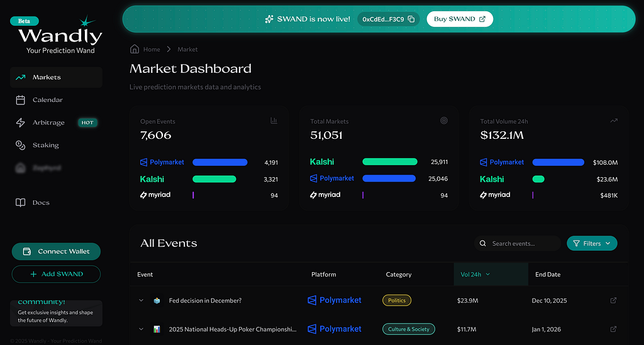Viewport: 644px width, 345px height.
Task: Click Connect Wallet button
Action: click(56, 251)
